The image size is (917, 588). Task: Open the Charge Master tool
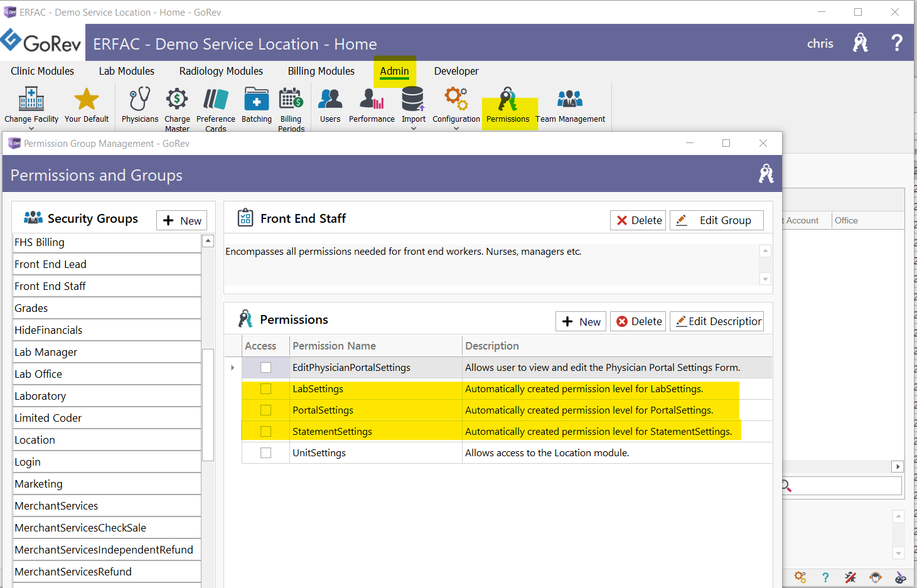176,105
